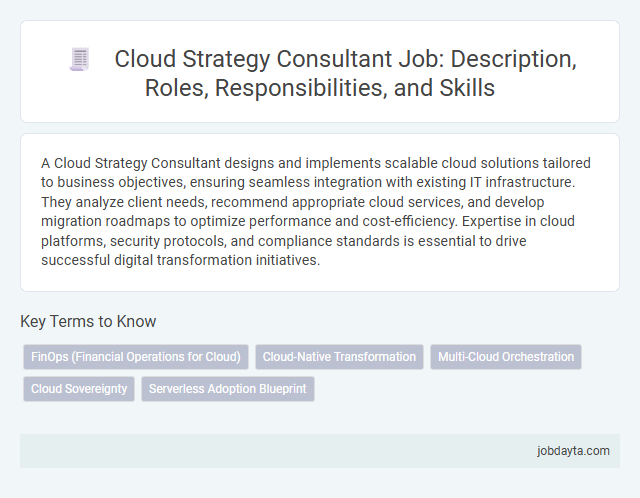This screenshot has height=498, width=640.
Task: Open the Serverless Adoption Blueprint tag
Action: click(228, 389)
